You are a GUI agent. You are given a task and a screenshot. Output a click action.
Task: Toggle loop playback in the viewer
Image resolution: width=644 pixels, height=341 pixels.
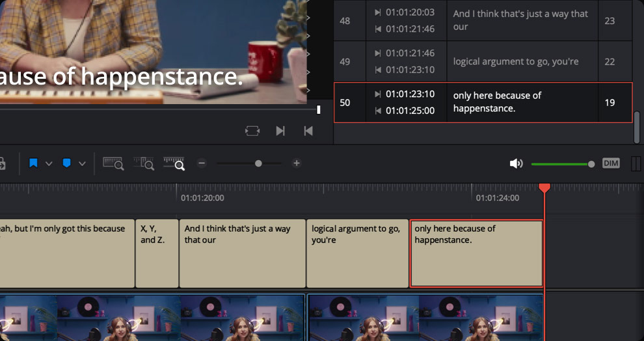tap(252, 131)
